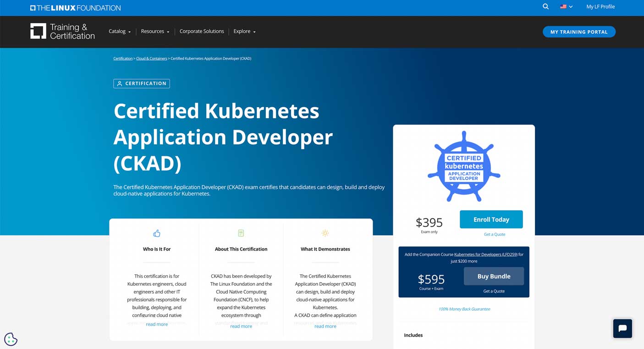Expand the Explore dropdown menu
Viewport: 644px width, 349px height.
coord(244,32)
